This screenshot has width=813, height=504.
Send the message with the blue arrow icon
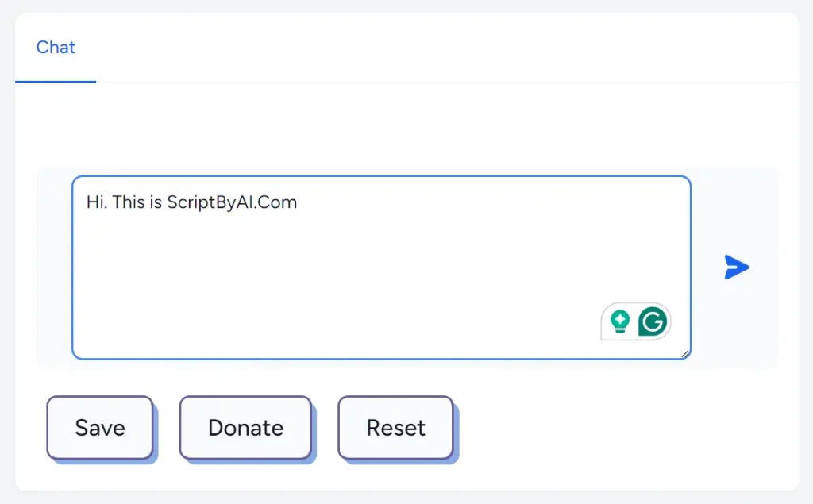point(737,267)
